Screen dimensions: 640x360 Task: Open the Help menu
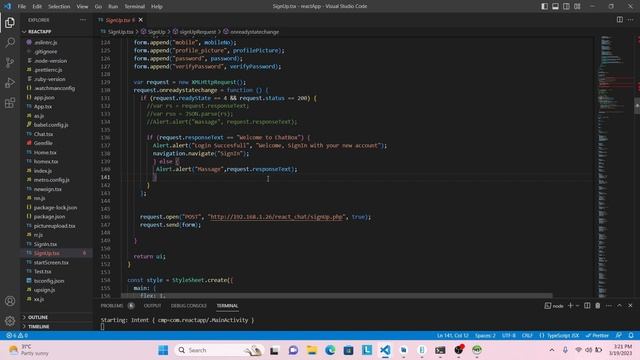point(157,7)
